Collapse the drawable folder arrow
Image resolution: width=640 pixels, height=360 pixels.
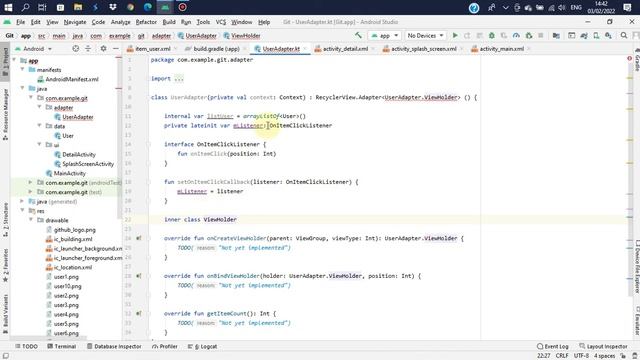click(x=31, y=220)
